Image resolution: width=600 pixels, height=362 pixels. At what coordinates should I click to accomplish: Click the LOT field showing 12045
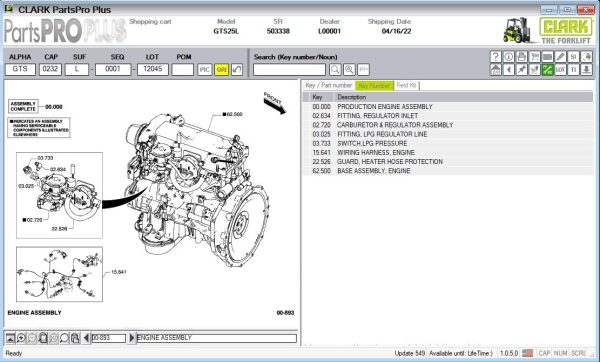pyautogui.click(x=153, y=69)
